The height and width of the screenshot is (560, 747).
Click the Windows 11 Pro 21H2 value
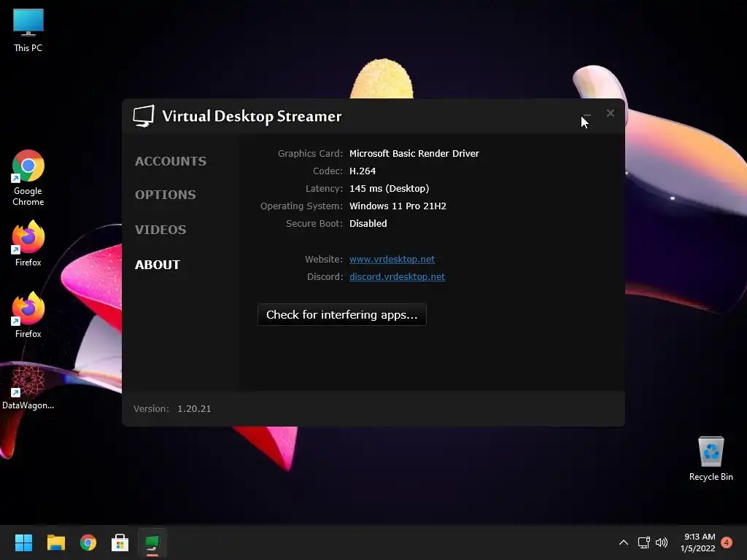tap(398, 206)
